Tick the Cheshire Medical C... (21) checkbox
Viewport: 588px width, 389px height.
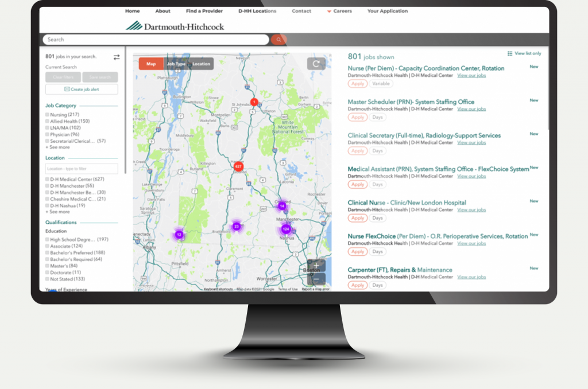point(47,199)
